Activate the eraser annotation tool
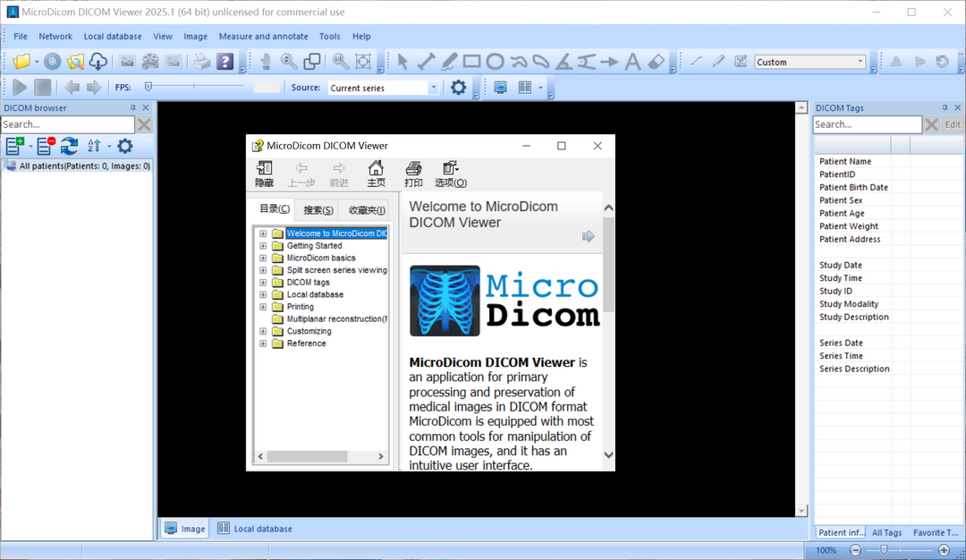Image resolution: width=966 pixels, height=560 pixels. 657,61
